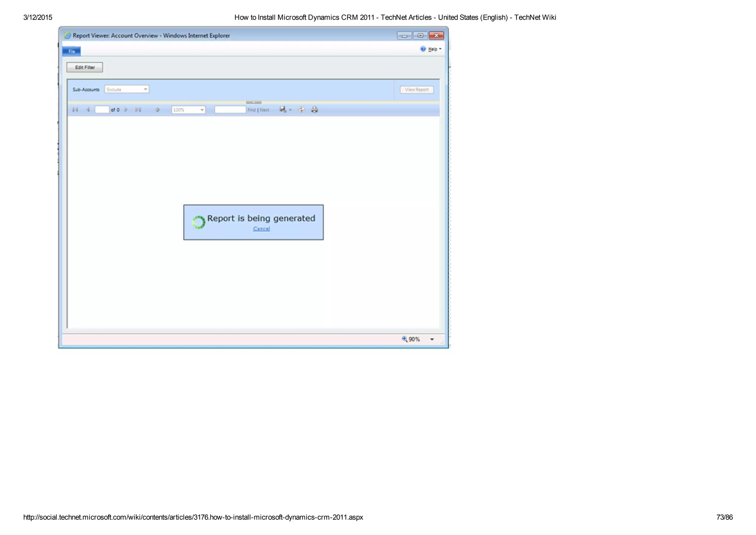Click the Find link
The width and height of the screenshot is (756, 535).
(x=251, y=110)
